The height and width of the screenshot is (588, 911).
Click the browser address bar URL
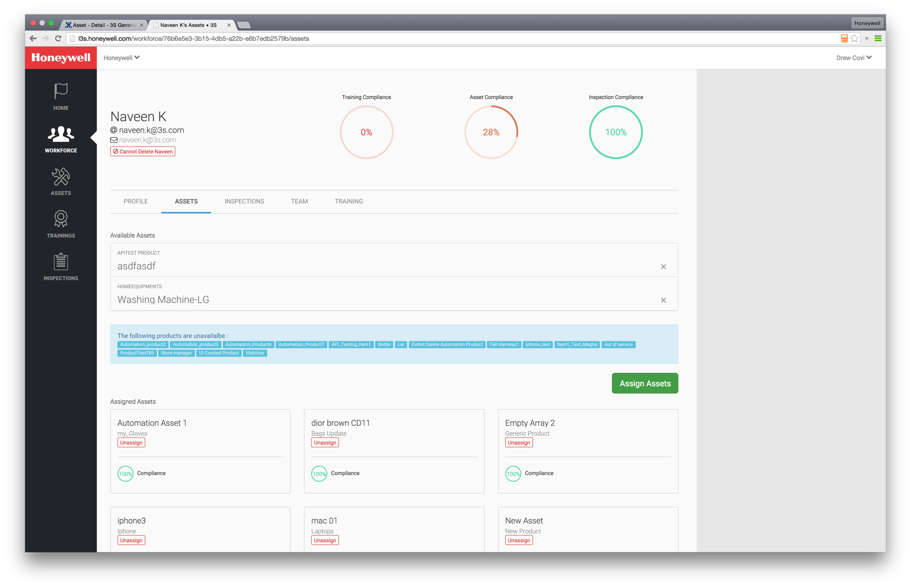(193, 39)
